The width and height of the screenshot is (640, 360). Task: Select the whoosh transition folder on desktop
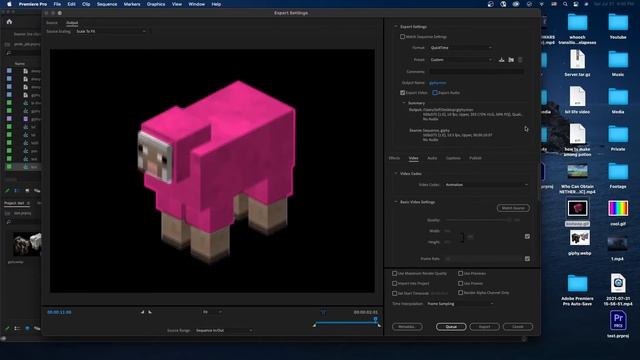pyautogui.click(x=577, y=29)
